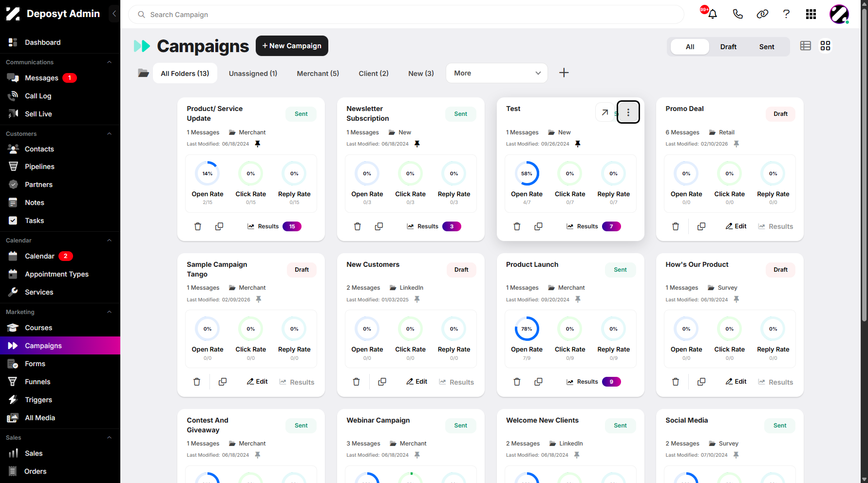Expand the More folders dropdown

pyautogui.click(x=497, y=73)
